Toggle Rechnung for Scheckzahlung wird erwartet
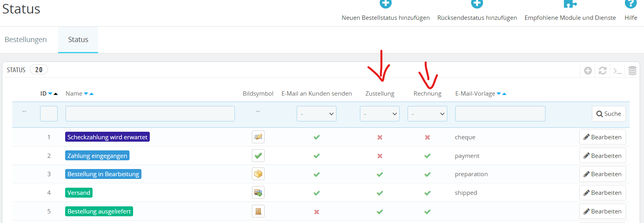This screenshot has width=644, height=223. pos(427,137)
